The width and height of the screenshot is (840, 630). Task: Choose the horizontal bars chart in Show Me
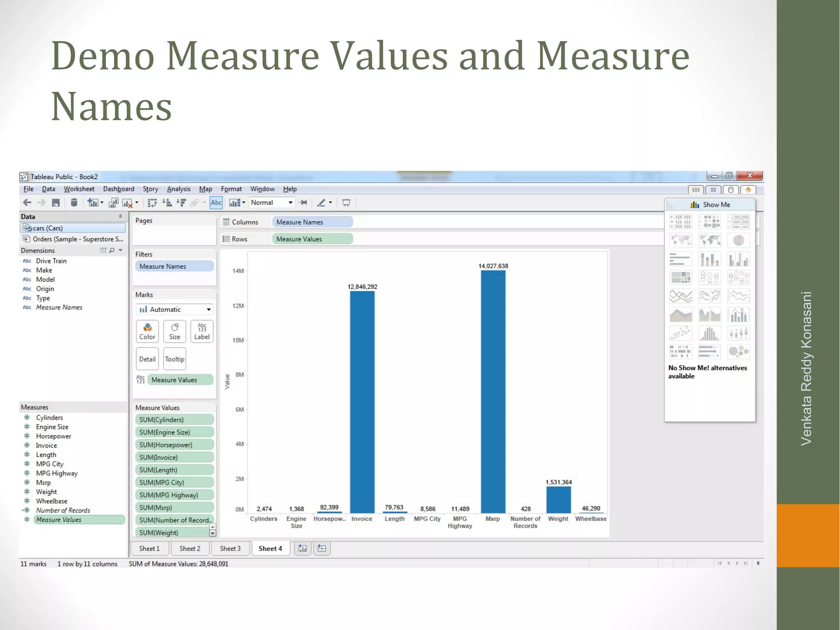click(x=680, y=259)
